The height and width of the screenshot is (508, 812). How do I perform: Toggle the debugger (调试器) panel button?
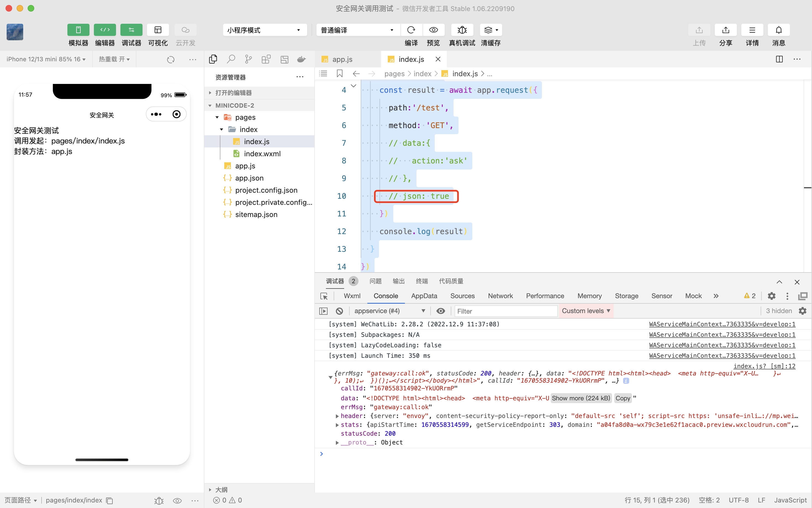131,30
